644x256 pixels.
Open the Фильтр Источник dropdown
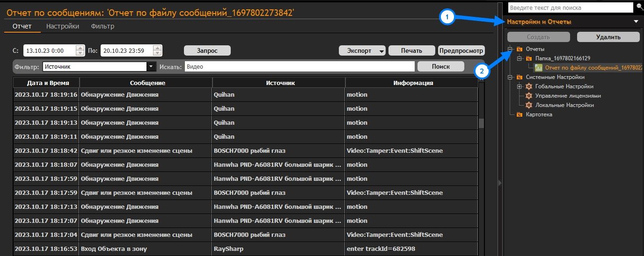[151, 67]
